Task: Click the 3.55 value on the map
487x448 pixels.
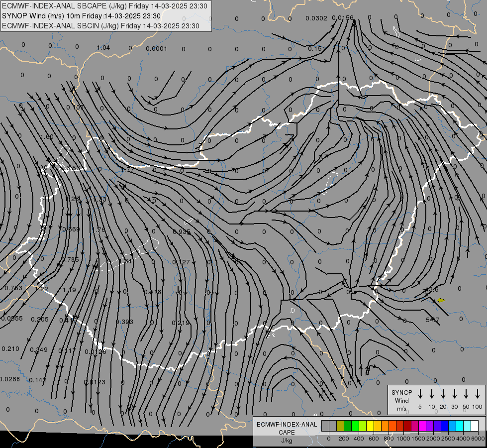Action: click(73, 168)
